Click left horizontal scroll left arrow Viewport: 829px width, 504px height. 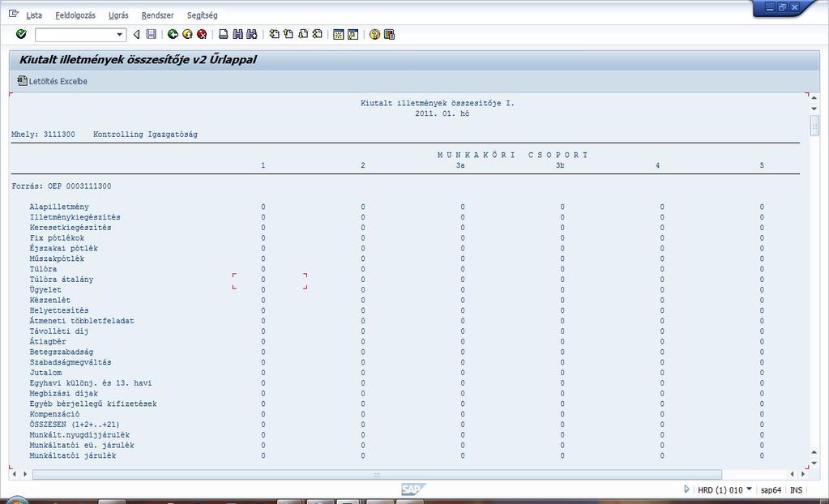coord(15,474)
